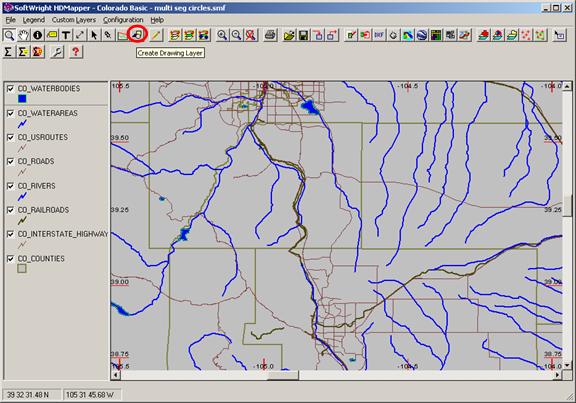Viewport: 576px width, 403px height.
Task: Click the CO_ROADS layer name
Action: click(x=36, y=162)
